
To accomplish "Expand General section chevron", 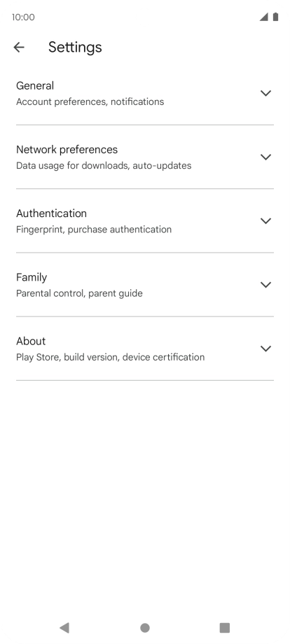I will coord(265,93).
